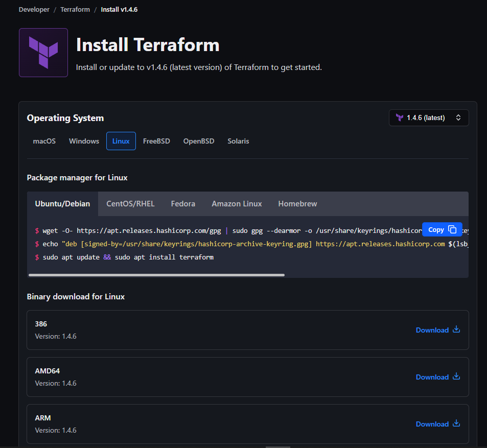This screenshot has height=448, width=487.
Task: Select the Solaris operating system tab
Action: pyautogui.click(x=238, y=141)
